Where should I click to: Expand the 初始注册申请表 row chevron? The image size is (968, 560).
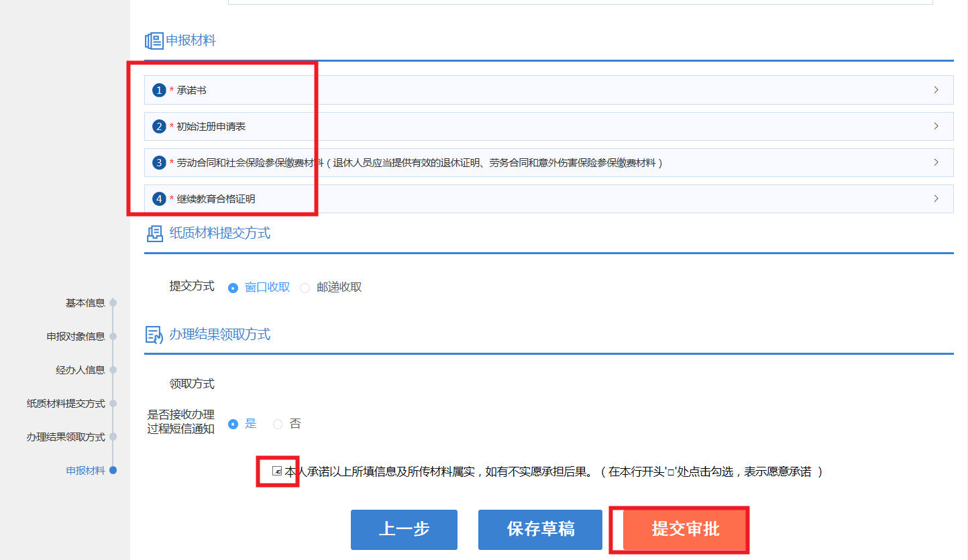(x=936, y=126)
